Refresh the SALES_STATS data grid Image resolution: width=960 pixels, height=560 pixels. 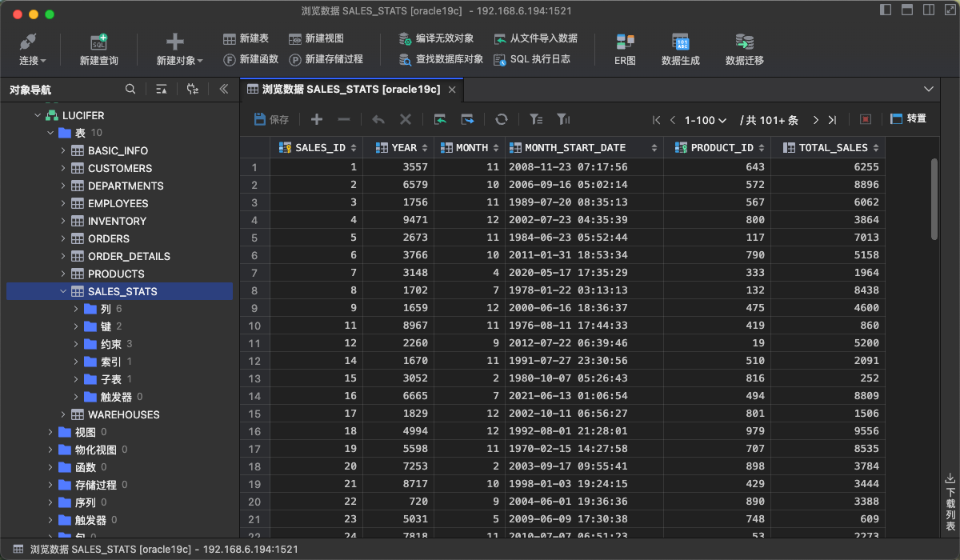(x=502, y=118)
